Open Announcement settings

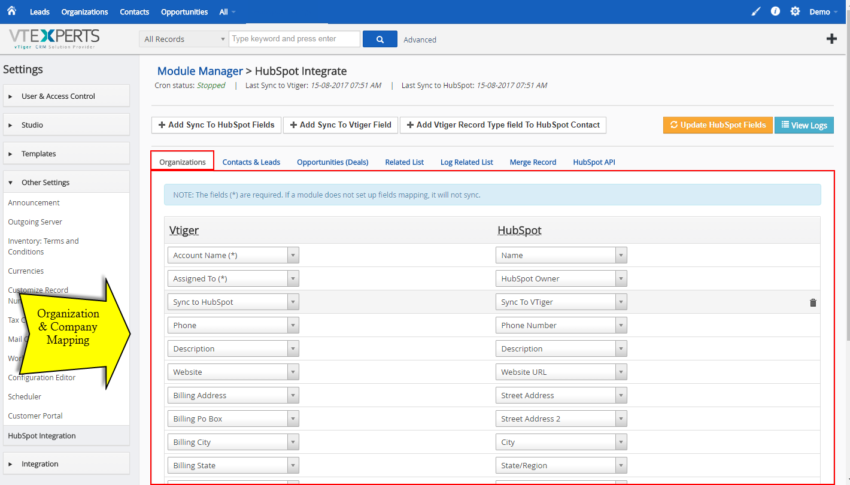pos(34,203)
